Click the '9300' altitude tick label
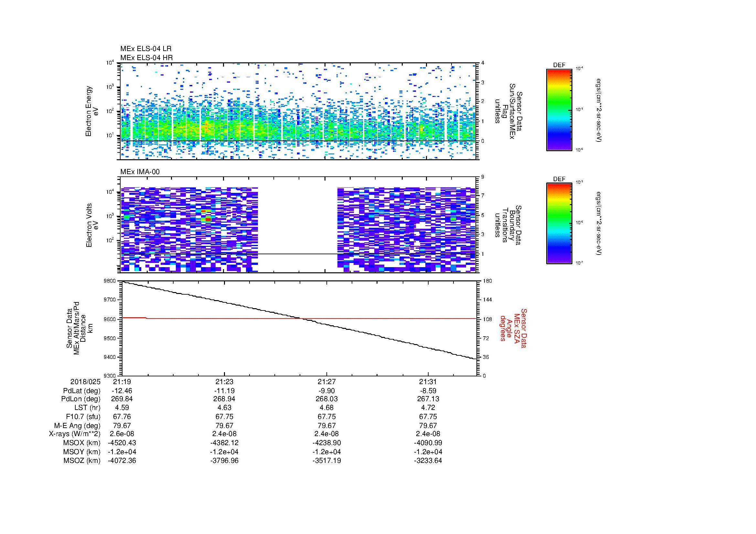 [110, 376]
